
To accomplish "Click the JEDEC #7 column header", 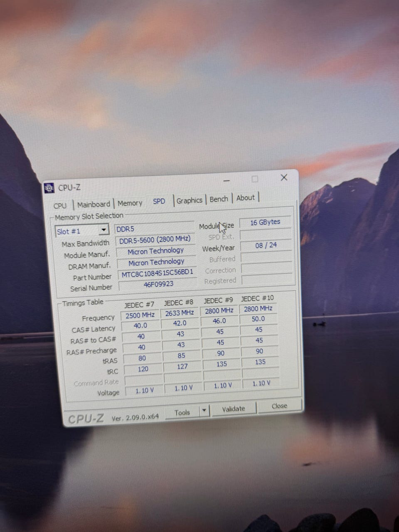I will point(139,305).
